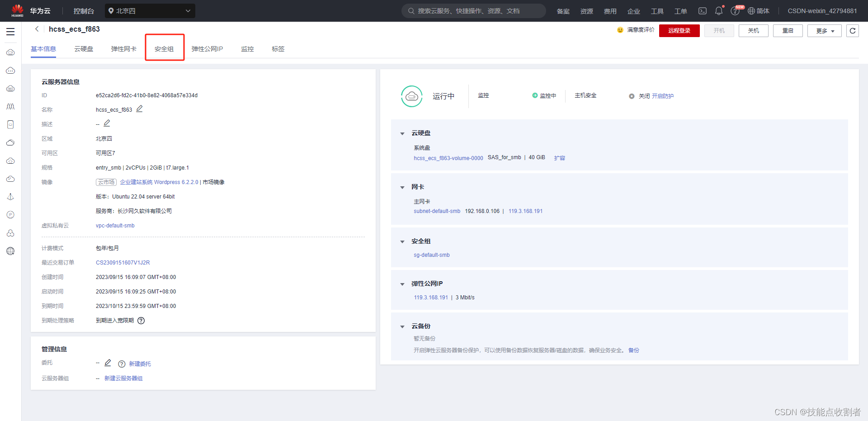
Task: Open the sg-default-smb security group link
Action: 432,255
